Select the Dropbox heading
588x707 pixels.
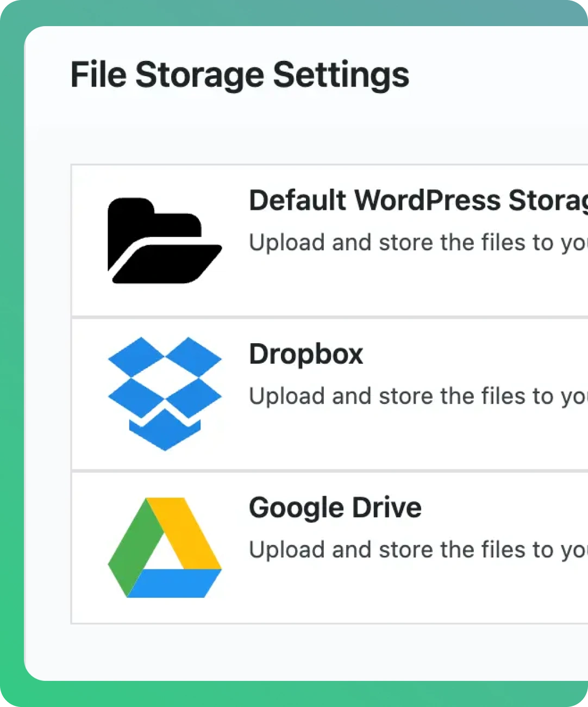(x=306, y=354)
